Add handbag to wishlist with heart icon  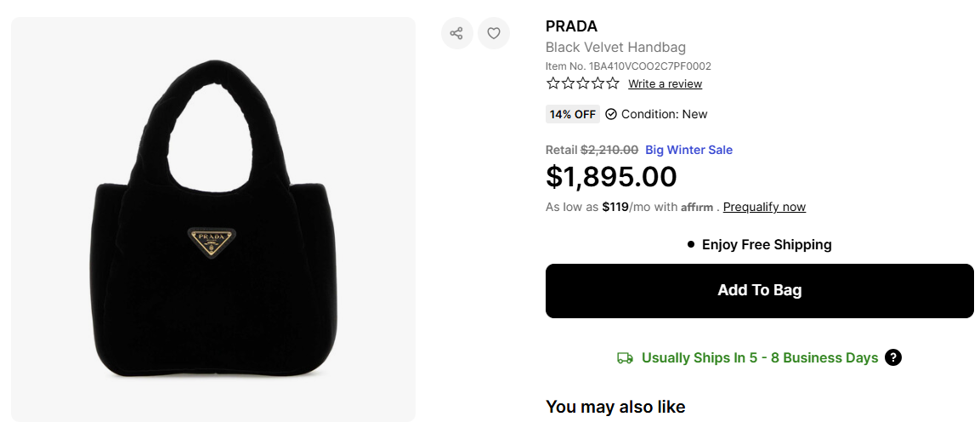pyautogui.click(x=494, y=33)
